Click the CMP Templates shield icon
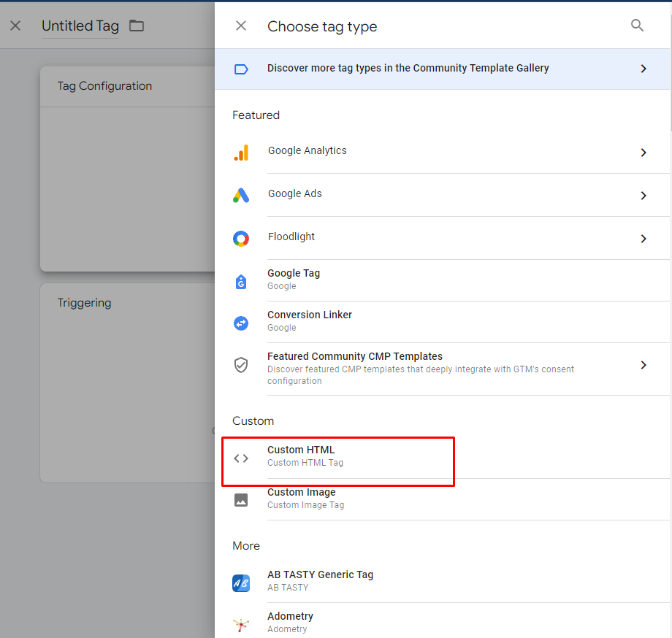The height and width of the screenshot is (638, 672). [241, 365]
